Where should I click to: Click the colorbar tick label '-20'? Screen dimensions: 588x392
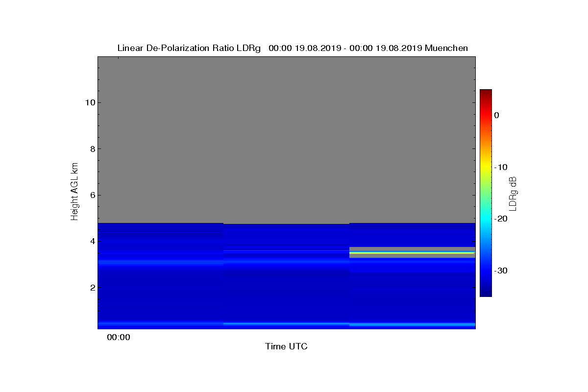[501, 219]
